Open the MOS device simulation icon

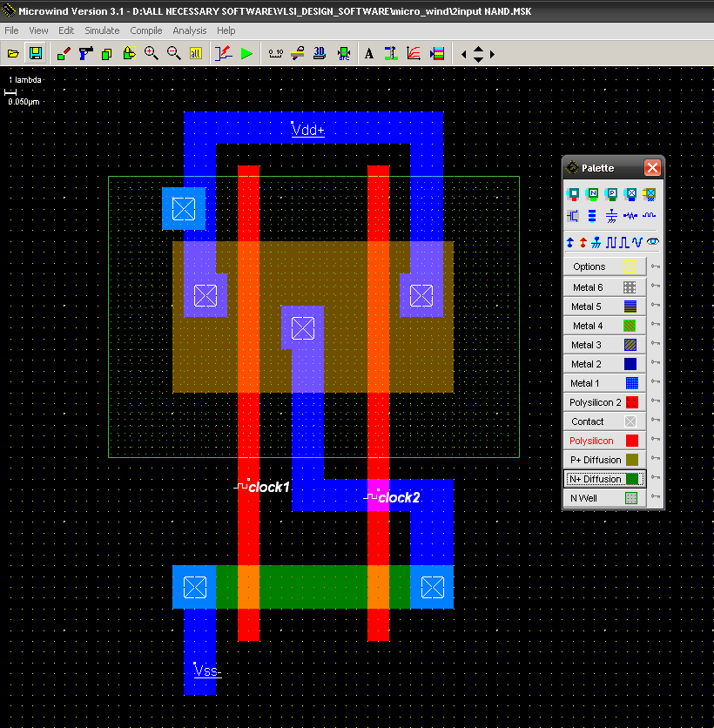pos(223,54)
